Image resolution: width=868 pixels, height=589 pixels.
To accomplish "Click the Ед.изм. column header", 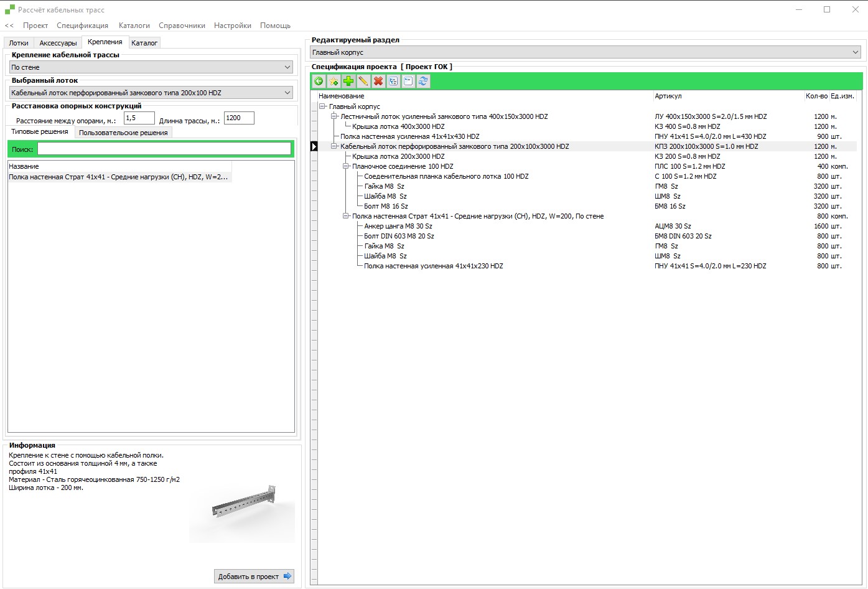I will pyautogui.click(x=842, y=96).
